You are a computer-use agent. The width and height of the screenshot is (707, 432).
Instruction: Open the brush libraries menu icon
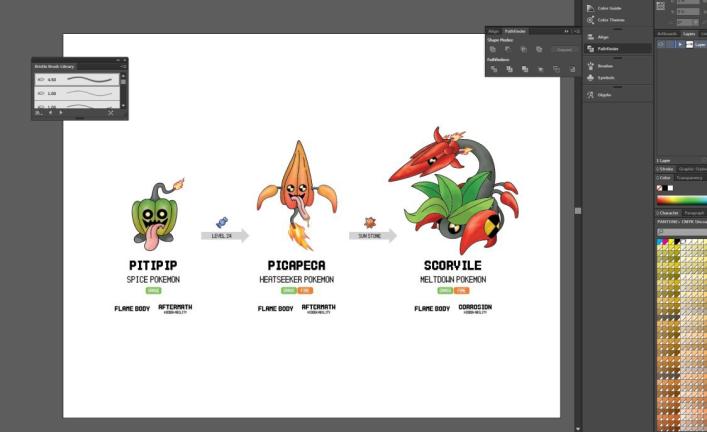(x=39, y=113)
